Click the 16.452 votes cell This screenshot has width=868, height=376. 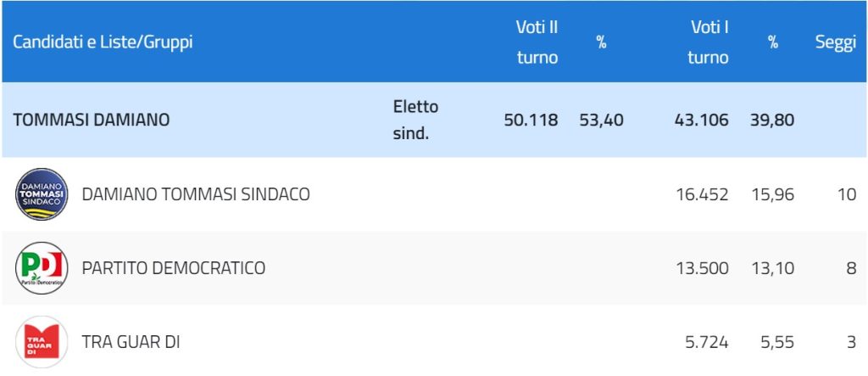(x=703, y=194)
